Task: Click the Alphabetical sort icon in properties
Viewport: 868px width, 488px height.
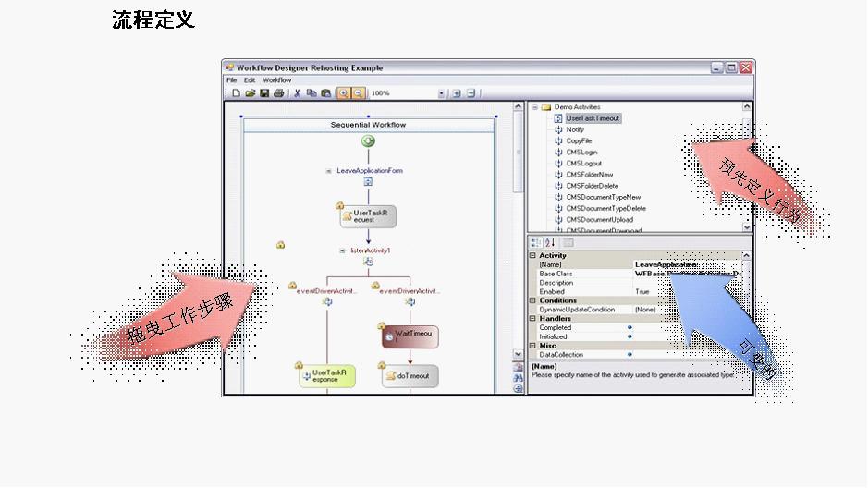Action: [x=550, y=242]
